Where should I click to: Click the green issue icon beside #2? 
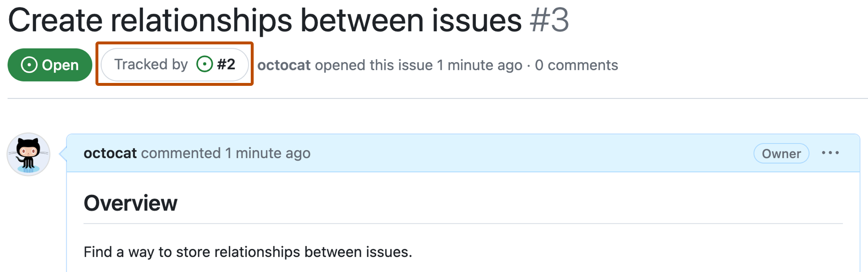point(204,64)
